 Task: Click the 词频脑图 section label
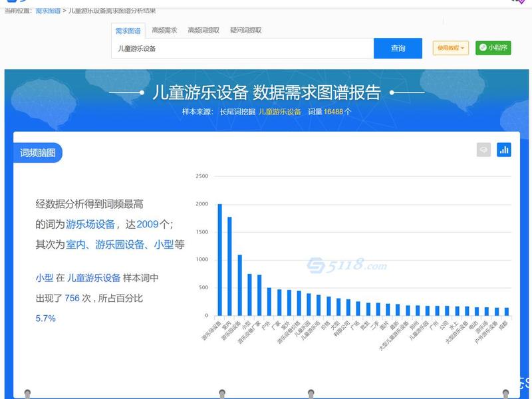(x=38, y=153)
